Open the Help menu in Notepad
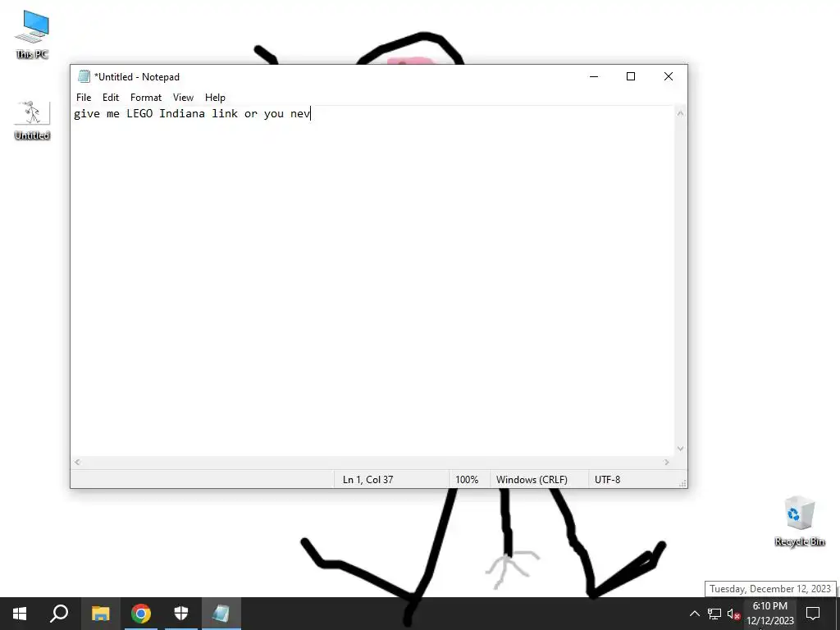Image resolution: width=840 pixels, height=630 pixels. click(x=215, y=98)
